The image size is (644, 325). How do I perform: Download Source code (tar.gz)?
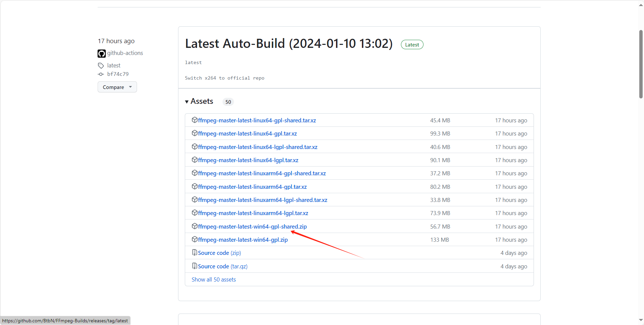click(223, 266)
